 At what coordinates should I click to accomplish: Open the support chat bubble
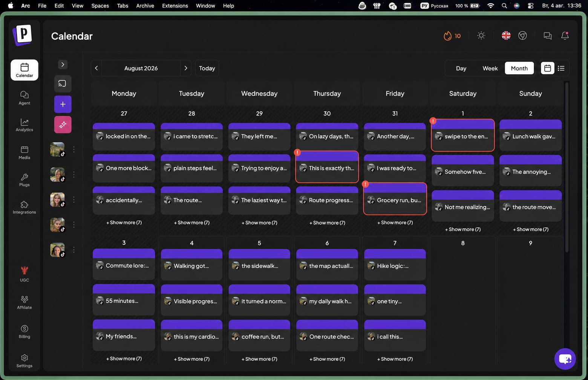pyautogui.click(x=565, y=359)
